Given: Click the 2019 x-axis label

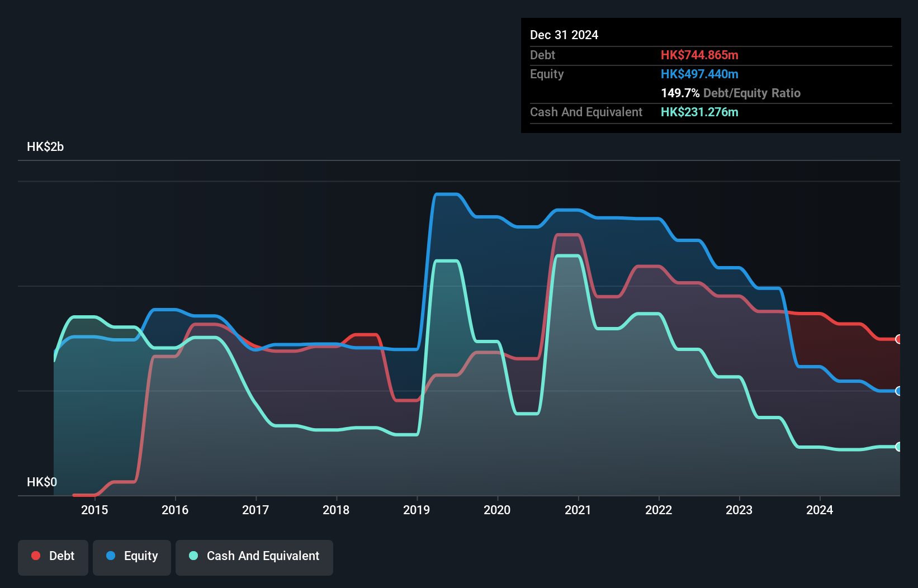Looking at the screenshot, I should click(417, 510).
